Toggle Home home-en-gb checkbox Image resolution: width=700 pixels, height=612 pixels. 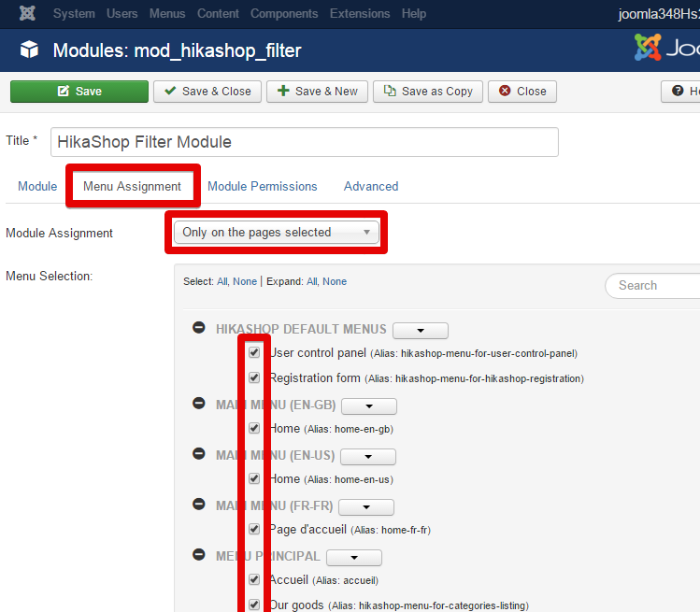tap(254, 428)
